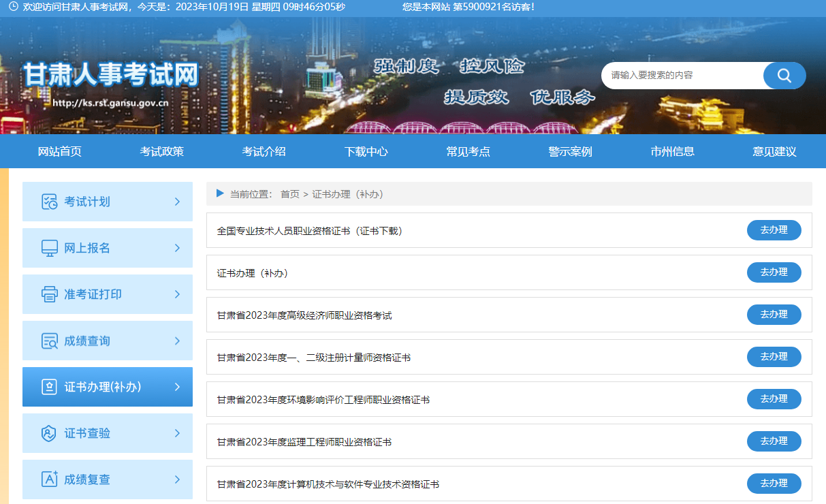
Task: Click the search input field
Action: pos(681,76)
